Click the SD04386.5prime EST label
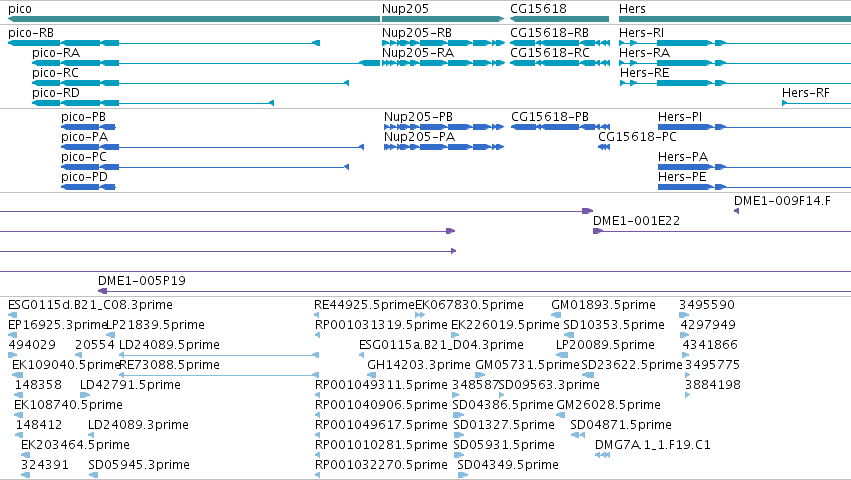The width and height of the screenshot is (851, 480). 503,405
